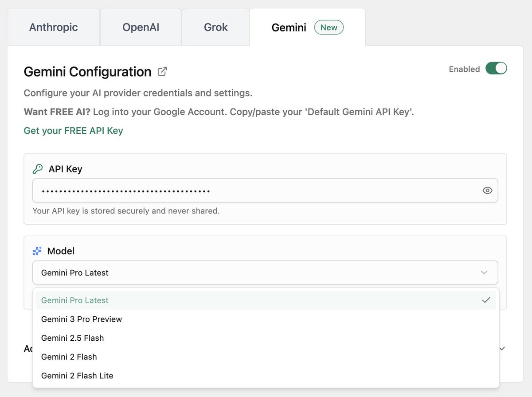Switch to the Grok tab

pos(215,27)
